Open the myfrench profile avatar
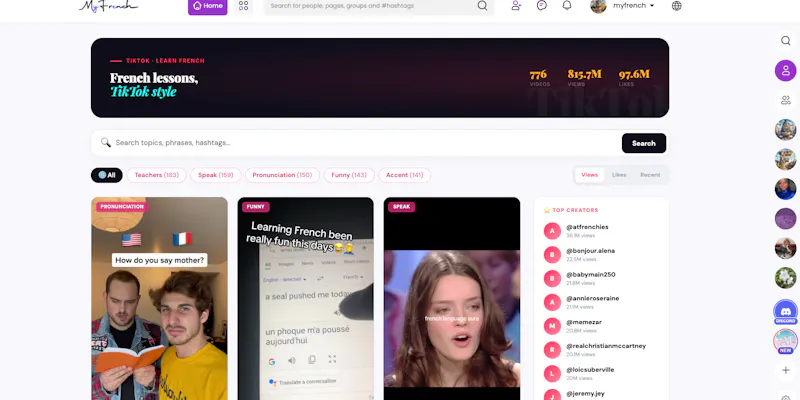Screen dimensions: 800x400 click(598, 6)
